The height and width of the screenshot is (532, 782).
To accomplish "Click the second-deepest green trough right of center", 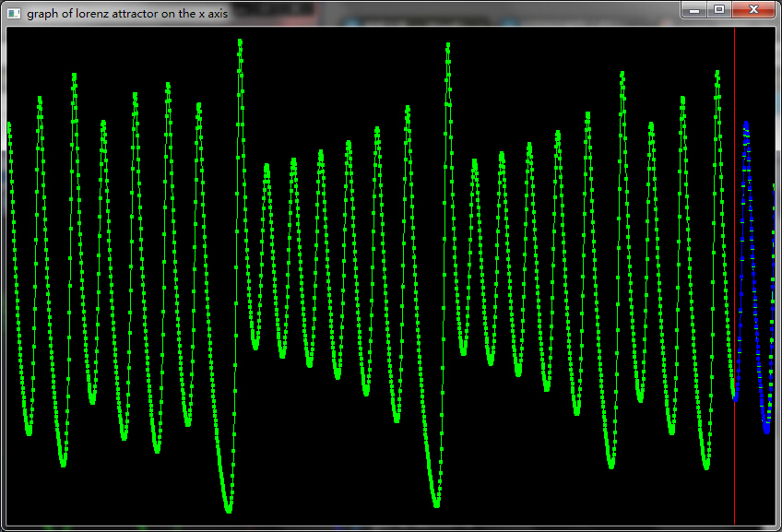I will [610, 466].
